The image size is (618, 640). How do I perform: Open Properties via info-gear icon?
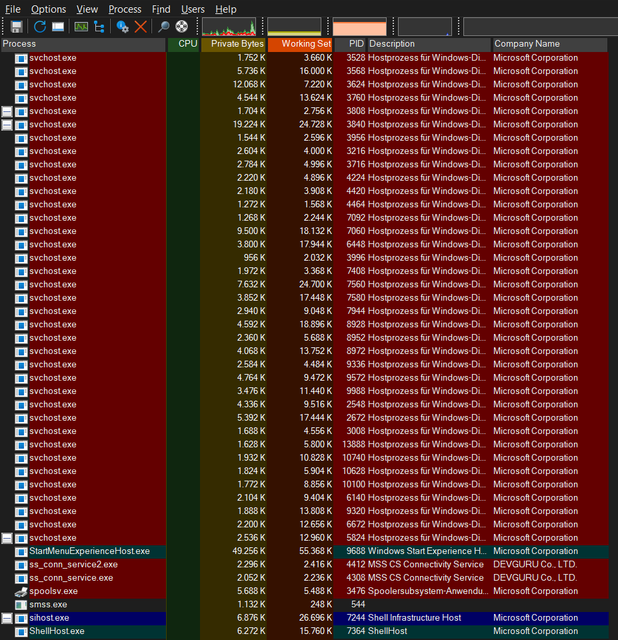click(x=122, y=27)
